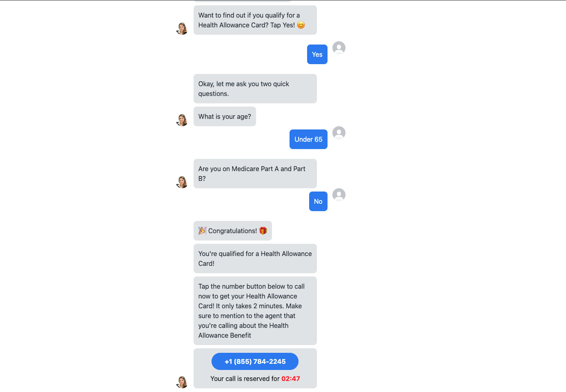Click the gift emoji after Congratulations
The width and height of the screenshot is (566, 392).
263,231
